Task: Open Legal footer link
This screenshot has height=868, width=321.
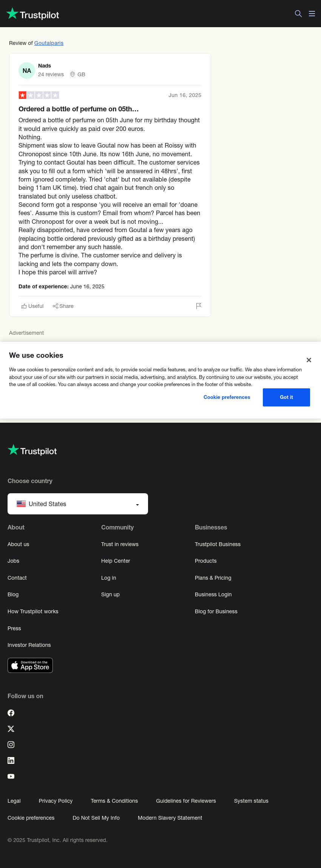Action: (14, 801)
